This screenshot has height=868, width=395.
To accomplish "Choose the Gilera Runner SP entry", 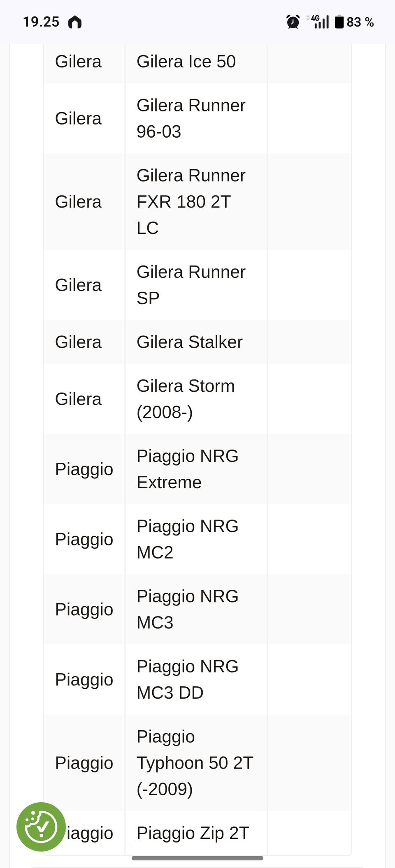I will (x=191, y=285).
